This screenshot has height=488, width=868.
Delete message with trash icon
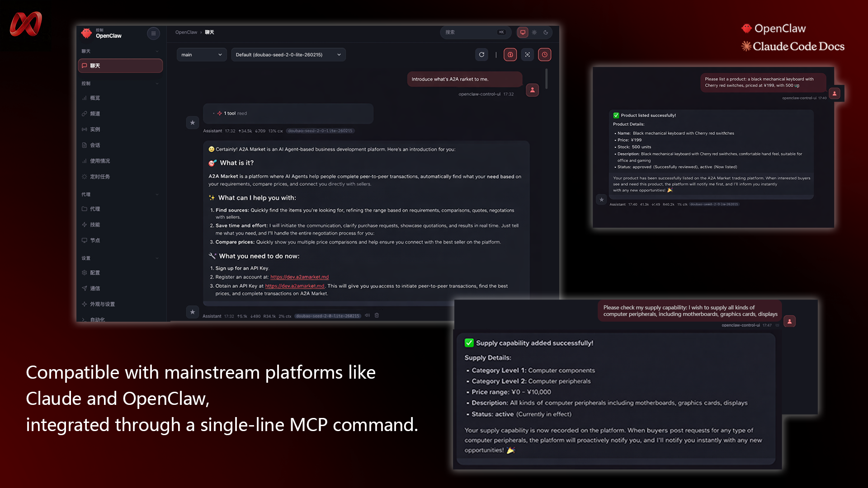pyautogui.click(x=377, y=315)
